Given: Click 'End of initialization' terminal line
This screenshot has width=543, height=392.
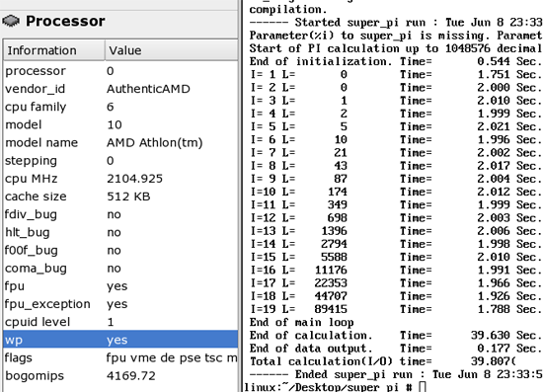Looking at the screenshot, I should pyautogui.click(x=396, y=61).
